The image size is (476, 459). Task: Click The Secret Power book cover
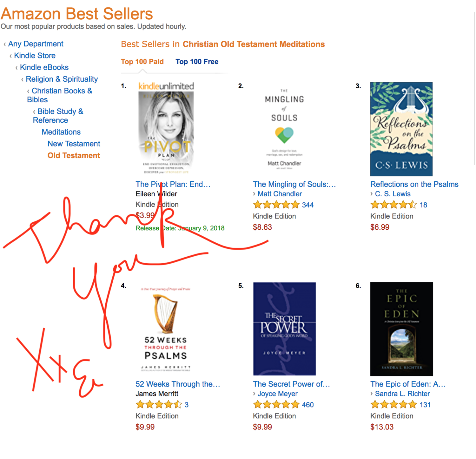(x=284, y=329)
